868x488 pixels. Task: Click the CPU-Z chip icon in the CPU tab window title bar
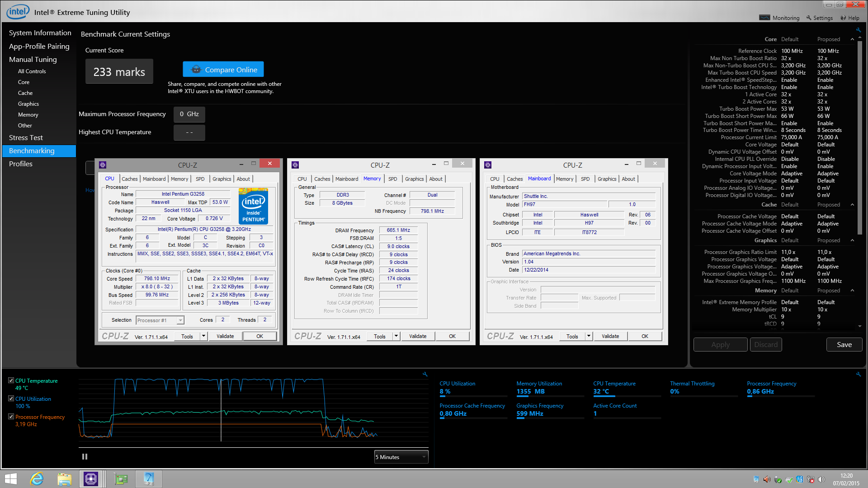point(103,165)
